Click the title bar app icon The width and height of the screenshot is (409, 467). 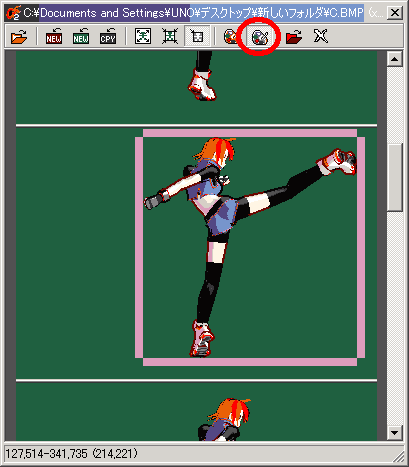13,13
